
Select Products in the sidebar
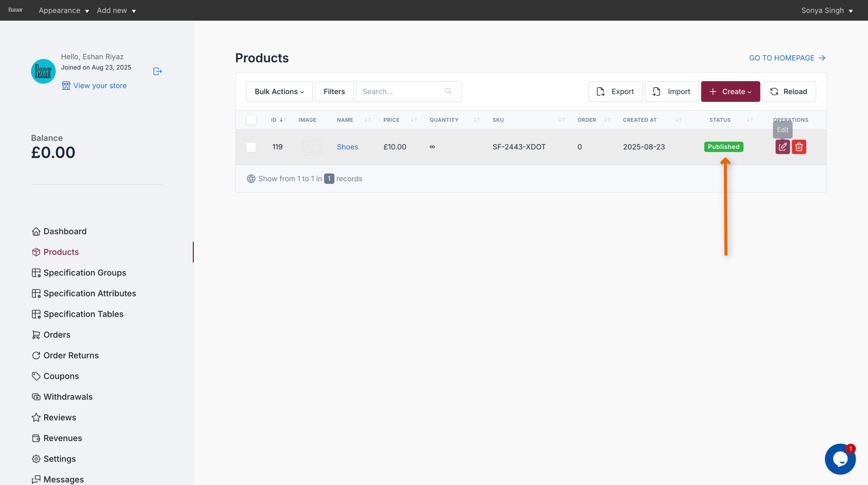click(x=55, y=252)
